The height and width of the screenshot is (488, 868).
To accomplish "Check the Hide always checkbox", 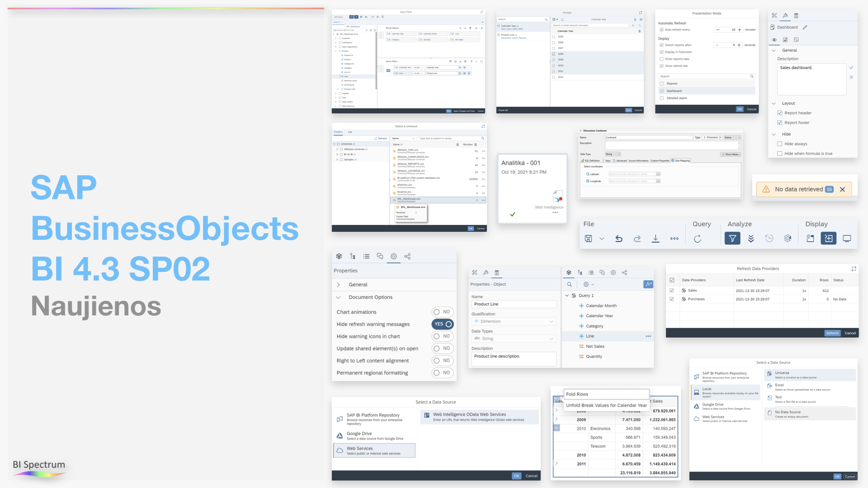I will [780, 144].
